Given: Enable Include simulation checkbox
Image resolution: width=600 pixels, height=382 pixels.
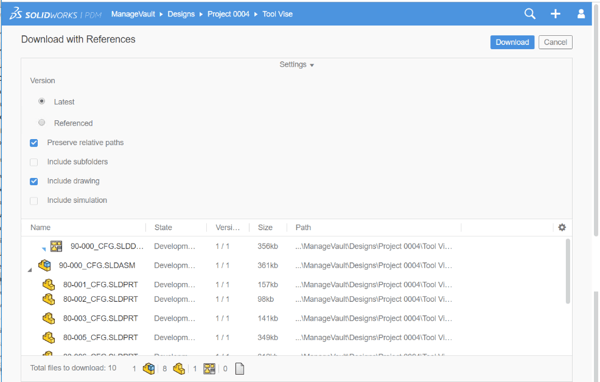Looking at the screenshot, I should point(34,201).
